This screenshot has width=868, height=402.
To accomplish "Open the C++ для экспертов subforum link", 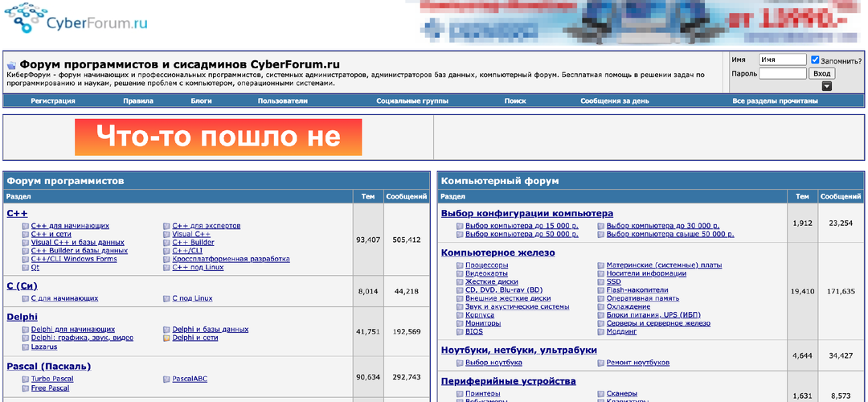I will (207, 226).
